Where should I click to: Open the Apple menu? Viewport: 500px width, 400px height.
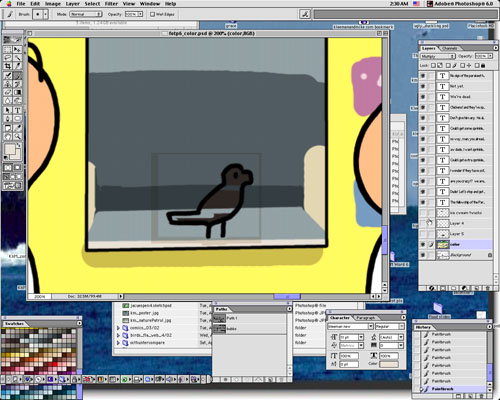coord(9,4)
